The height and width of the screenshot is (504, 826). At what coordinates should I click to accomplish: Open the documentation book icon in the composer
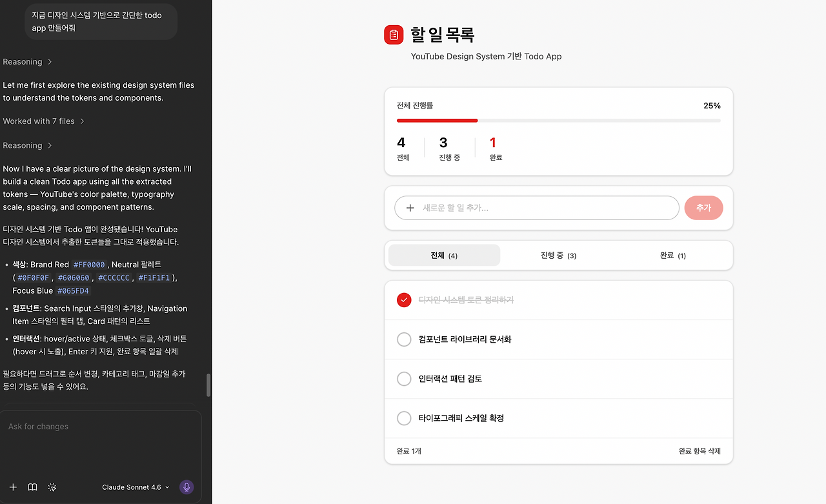[x=32, y=487]
